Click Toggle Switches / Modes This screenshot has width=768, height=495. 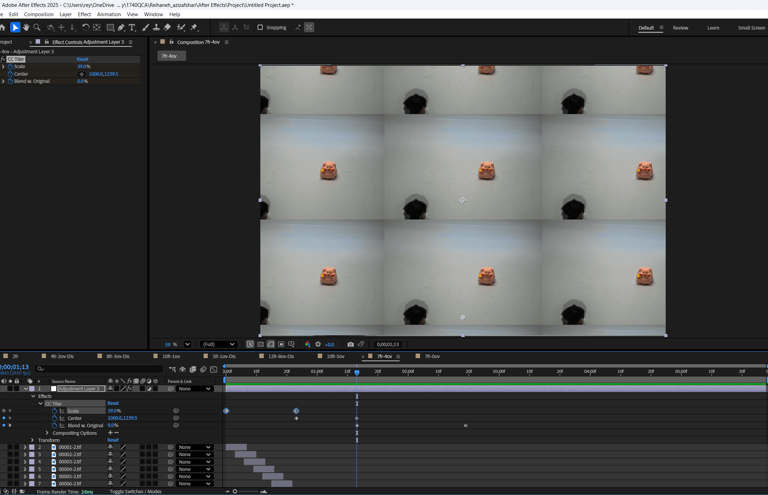click(135, 491)
